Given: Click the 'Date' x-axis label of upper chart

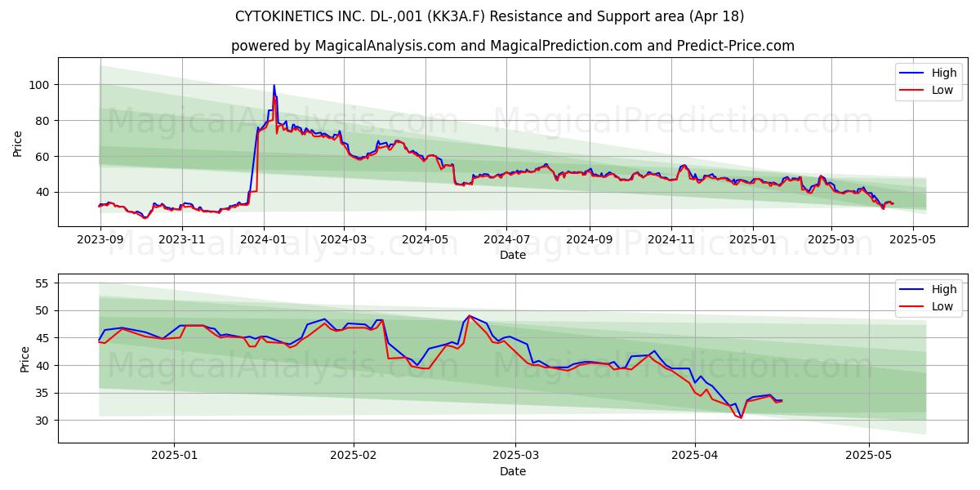Looking at the screenshot, I should point(513,256).
